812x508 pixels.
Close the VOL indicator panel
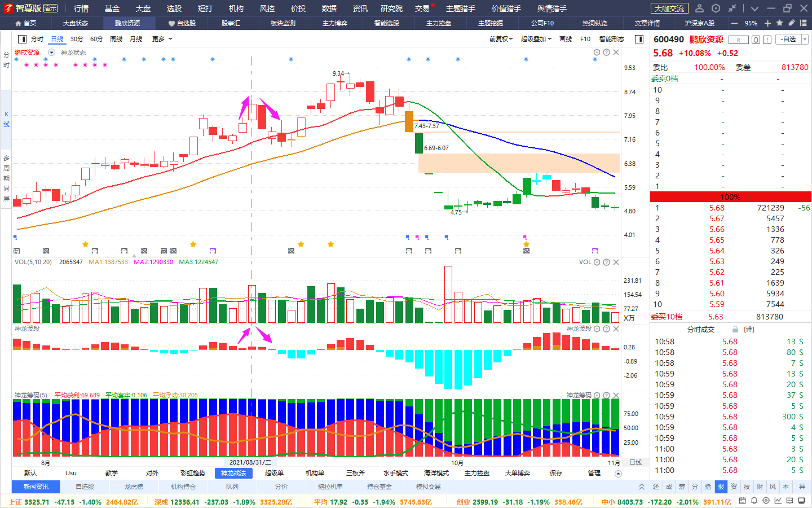616,262
